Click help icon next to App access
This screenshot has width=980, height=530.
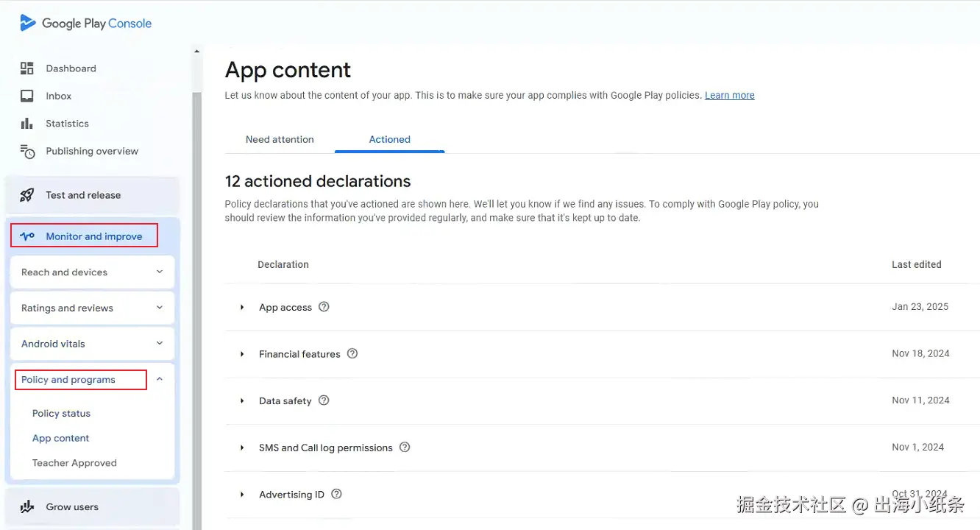pos(324,307)
